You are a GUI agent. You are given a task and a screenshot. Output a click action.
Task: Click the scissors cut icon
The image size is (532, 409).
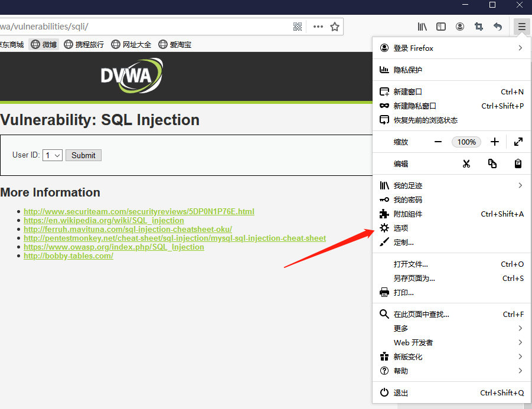pyautogui.click(x=466, y=164)
